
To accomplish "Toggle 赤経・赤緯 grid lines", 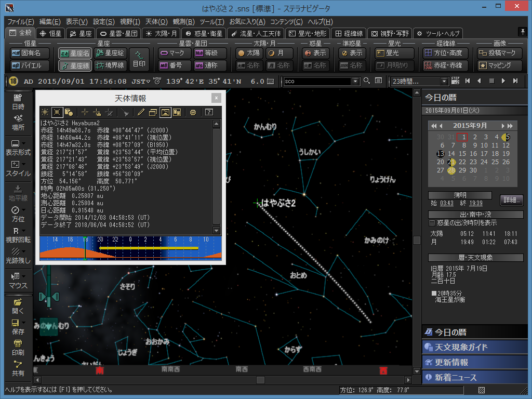I will click(x=445, y=65).
